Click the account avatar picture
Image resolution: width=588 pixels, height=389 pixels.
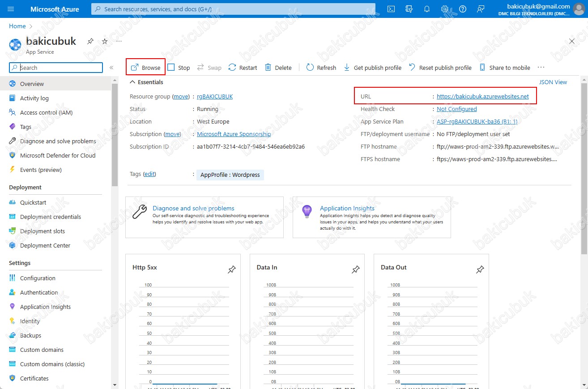[579, 9]
